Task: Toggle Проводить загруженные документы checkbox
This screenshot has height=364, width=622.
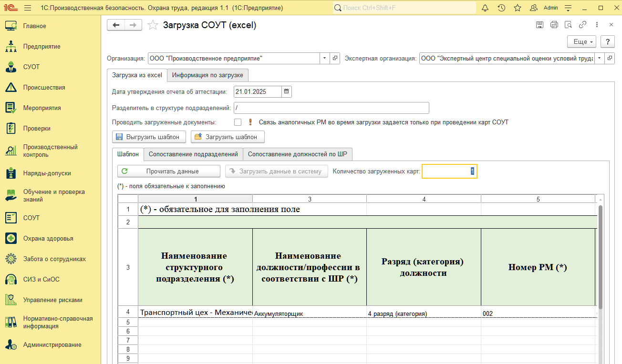Action: [238, 122]
